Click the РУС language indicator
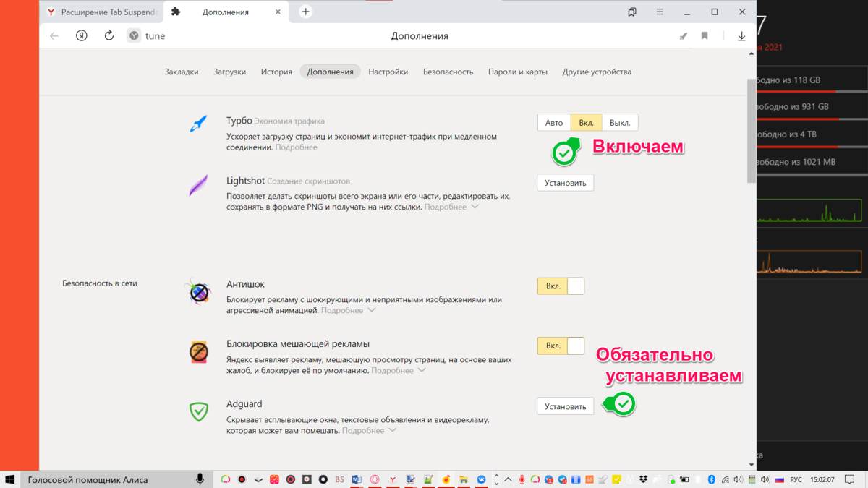 click(x=796, y=479)
